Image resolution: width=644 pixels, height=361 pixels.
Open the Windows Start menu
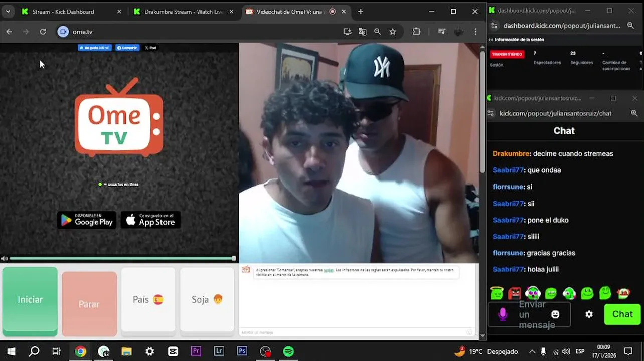pos(11,351)
